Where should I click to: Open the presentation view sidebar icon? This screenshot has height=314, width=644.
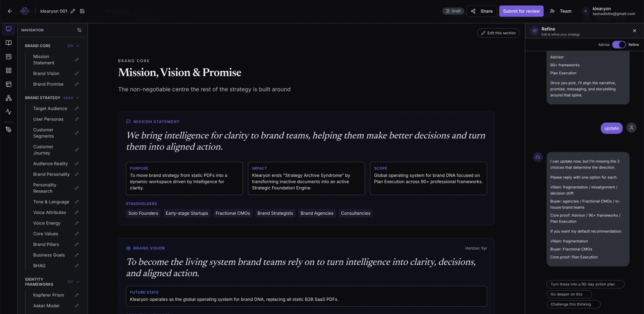9,29
